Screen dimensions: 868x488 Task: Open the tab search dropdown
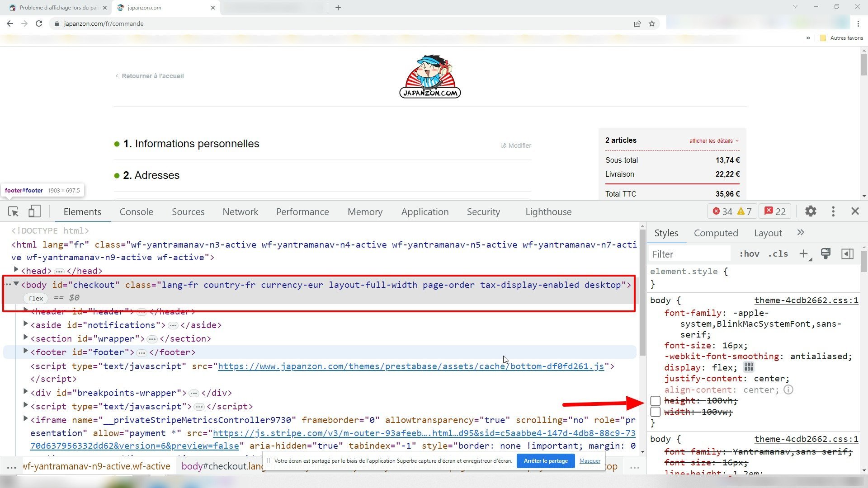[795, 7]
